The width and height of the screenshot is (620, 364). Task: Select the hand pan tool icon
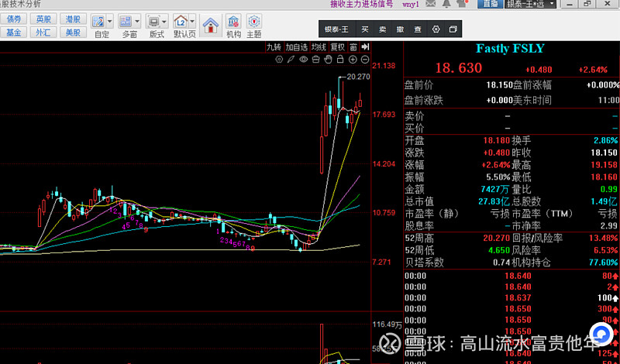point(328,60)
